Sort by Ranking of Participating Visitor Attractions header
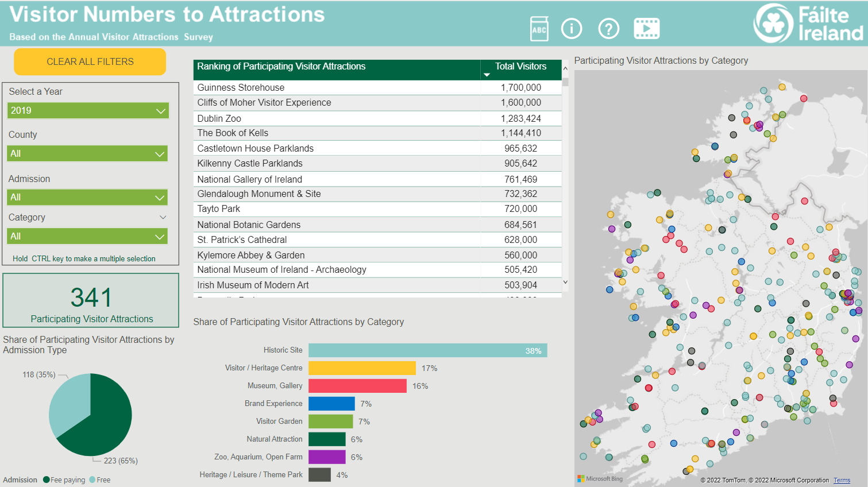Viewport: 868px width, 487px height. pyautogui.click(x=337, y=69)
